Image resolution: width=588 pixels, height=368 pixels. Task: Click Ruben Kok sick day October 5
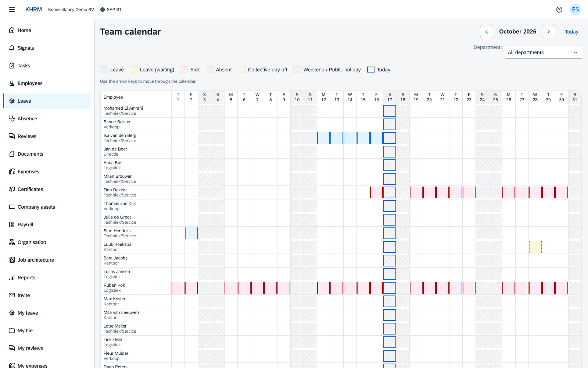231,288
